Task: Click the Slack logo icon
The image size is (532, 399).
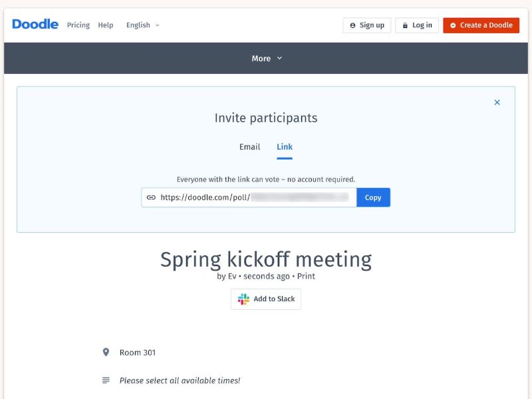Action: coord(243,299)
